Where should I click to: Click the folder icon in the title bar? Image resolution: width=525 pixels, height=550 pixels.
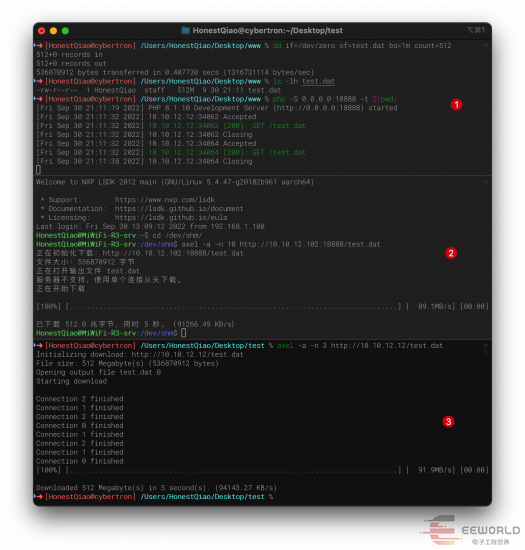(186, 31)
